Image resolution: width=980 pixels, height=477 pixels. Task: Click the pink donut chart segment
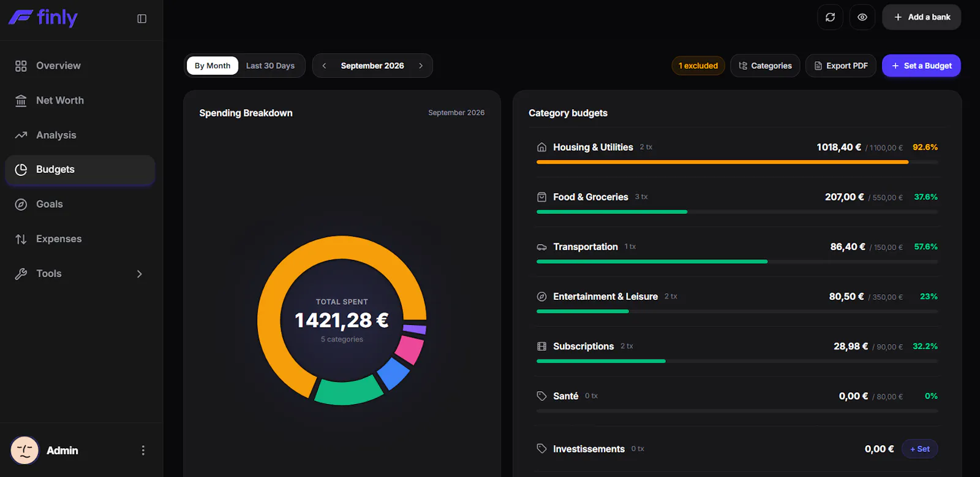[409, 349]
